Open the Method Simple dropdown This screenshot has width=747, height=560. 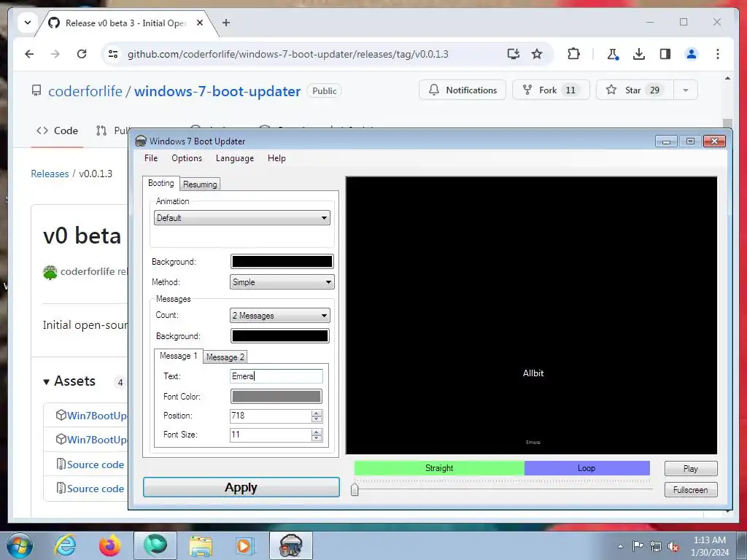tap(282, 282)
